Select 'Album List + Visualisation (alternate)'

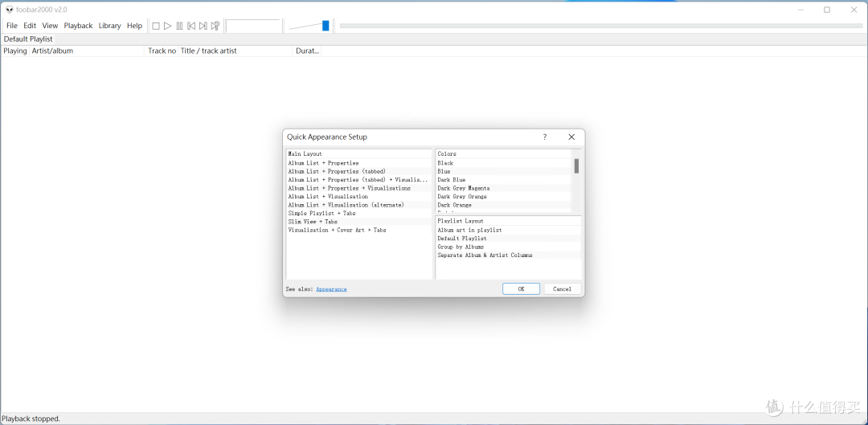[358, 205]
